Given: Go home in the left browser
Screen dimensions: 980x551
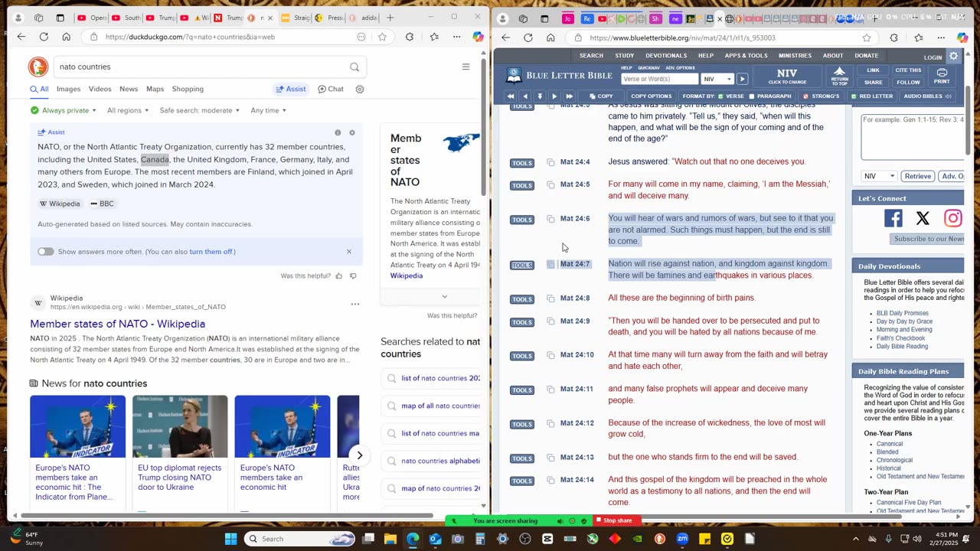Looking at the screenshot, I should tap(67, 37).
